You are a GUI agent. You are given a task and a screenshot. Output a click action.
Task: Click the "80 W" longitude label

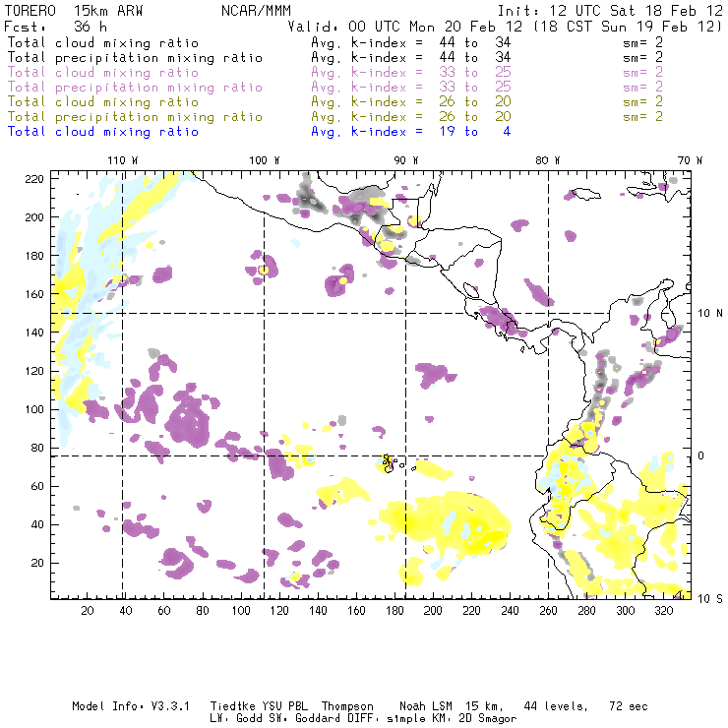[548, 160]
